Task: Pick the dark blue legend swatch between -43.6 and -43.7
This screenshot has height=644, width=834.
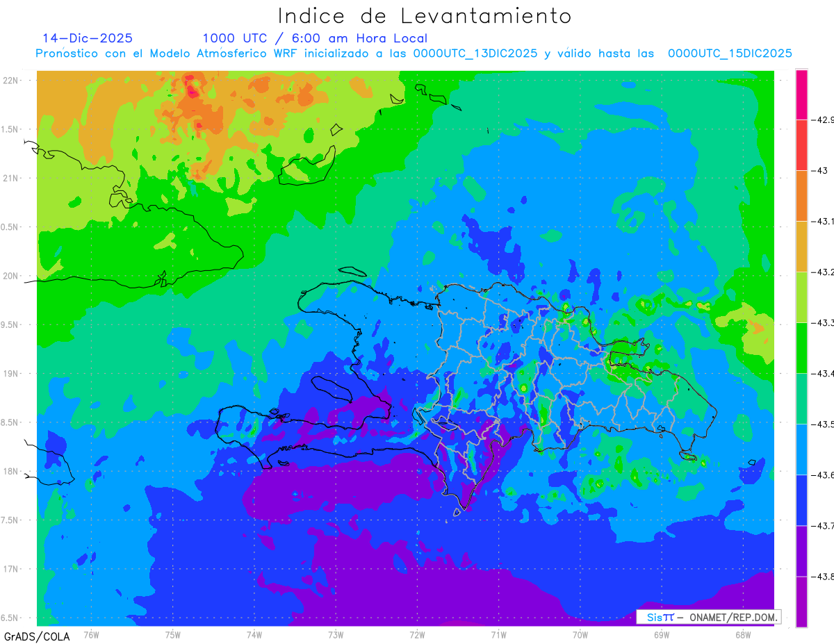Action: [x=801, y=499]
